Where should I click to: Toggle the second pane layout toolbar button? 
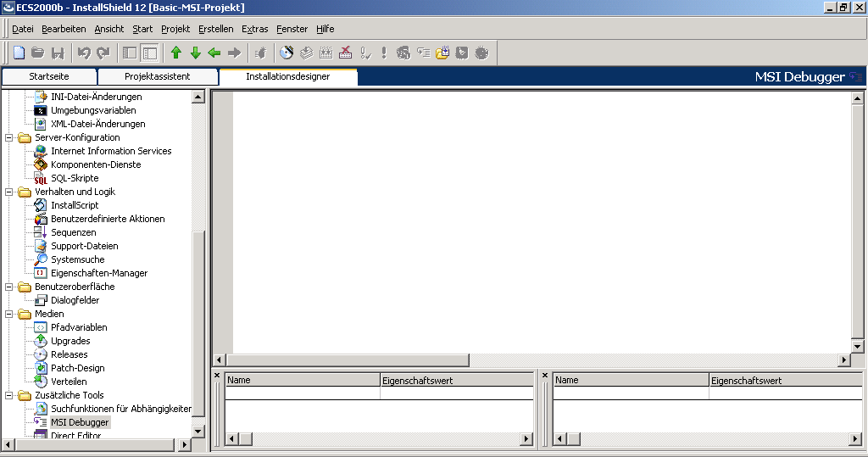tap(149, 53)
